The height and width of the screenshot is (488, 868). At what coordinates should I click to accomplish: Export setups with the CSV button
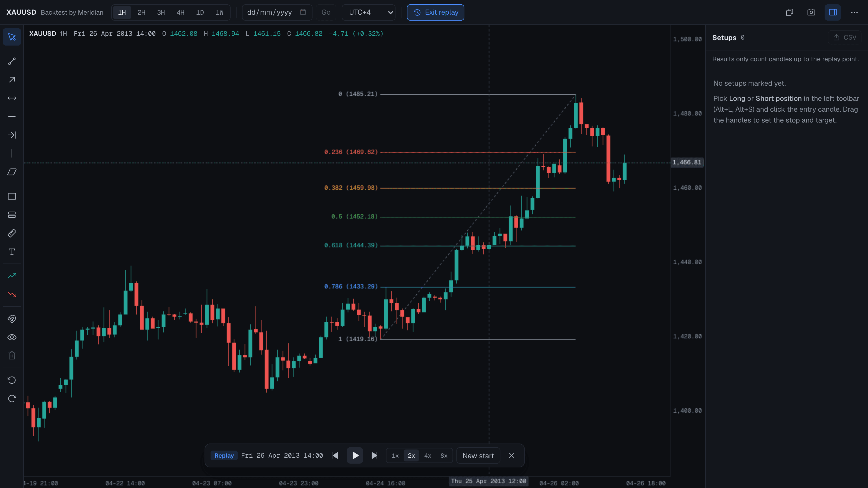point(845,37)
